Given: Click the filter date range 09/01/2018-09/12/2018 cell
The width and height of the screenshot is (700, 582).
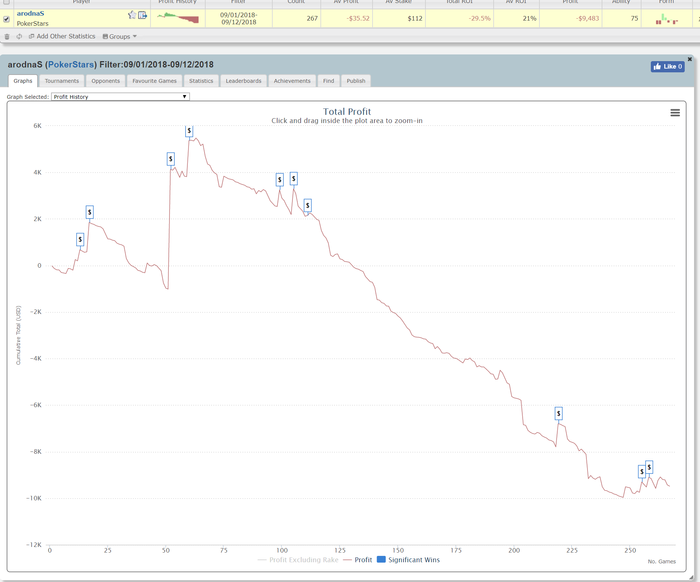Looking at the screenshot, I should (x=239, y=18).
